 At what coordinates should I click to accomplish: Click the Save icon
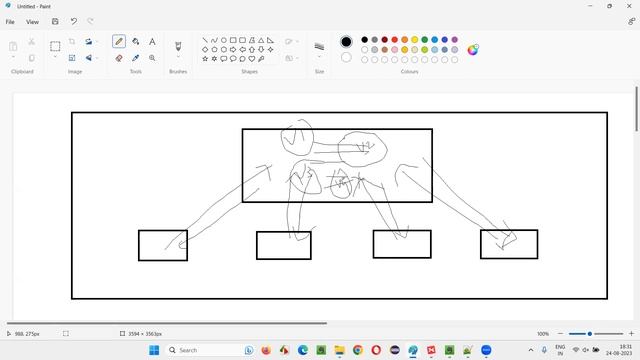click(x=55, y=21)
